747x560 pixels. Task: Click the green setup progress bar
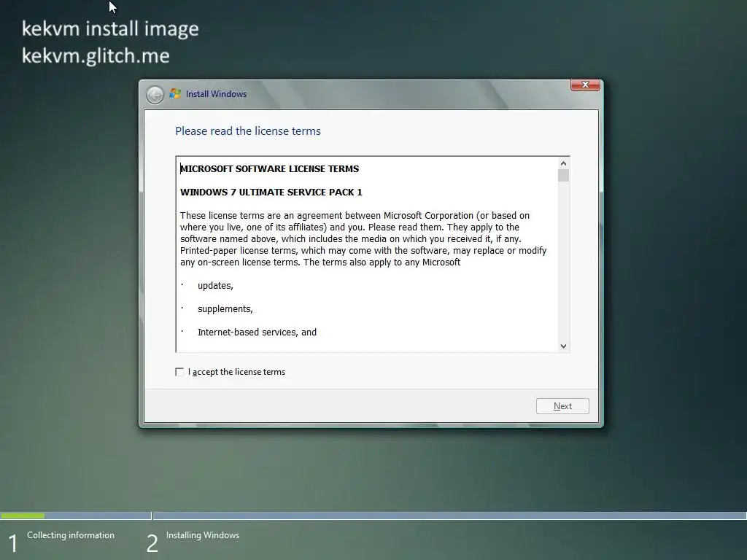coord(23,516)
